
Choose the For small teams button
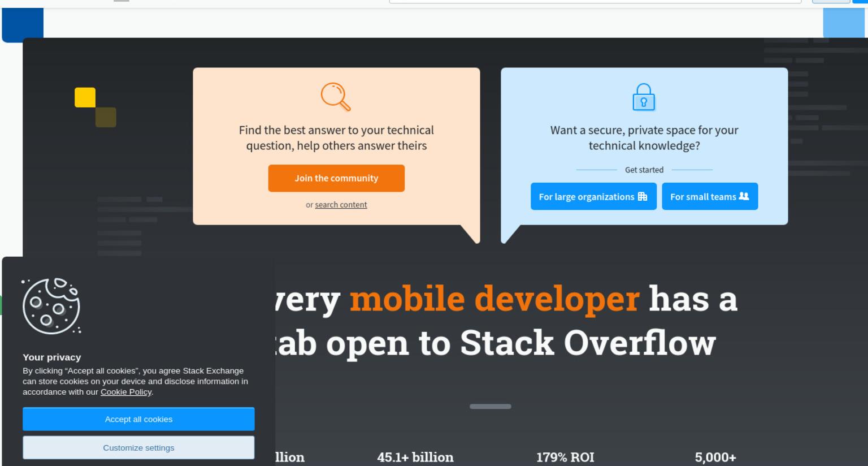click(x=710, y=196)
